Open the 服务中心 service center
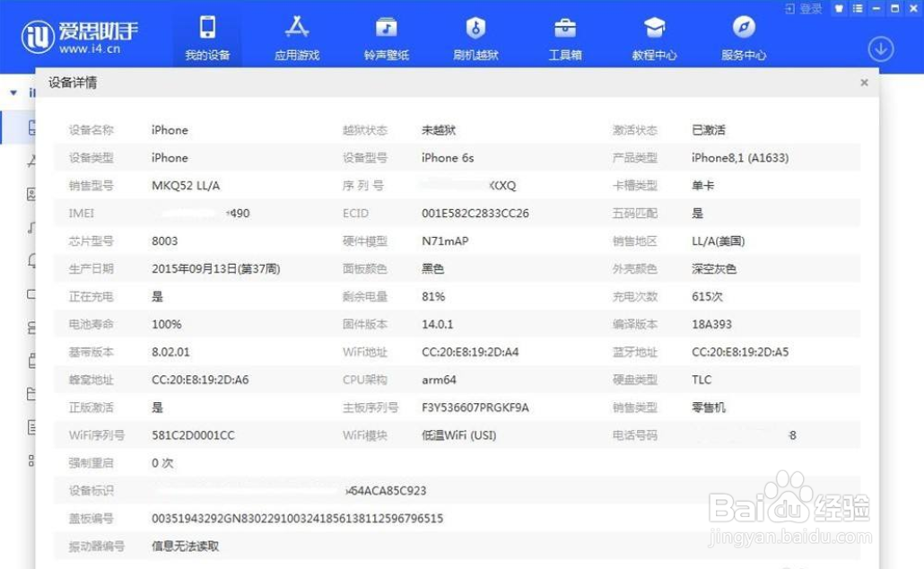The width and height of the screenshot is (924, 569). [x=744, y=38]
